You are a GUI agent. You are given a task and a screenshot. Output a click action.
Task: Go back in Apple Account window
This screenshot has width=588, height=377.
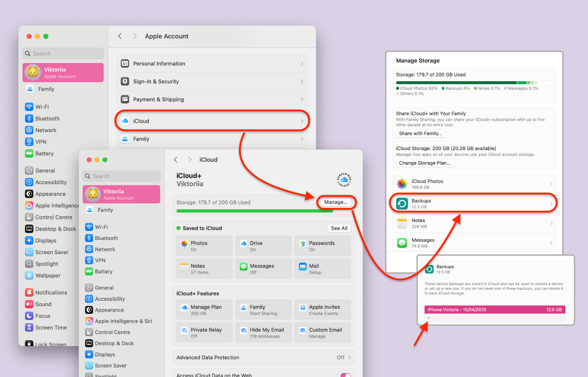click(120, 36)
